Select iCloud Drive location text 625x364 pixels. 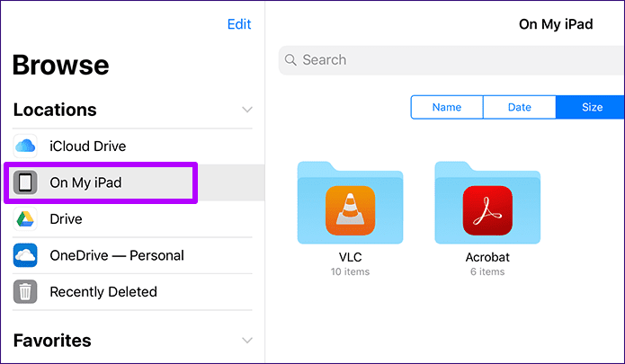coord(88,146)
